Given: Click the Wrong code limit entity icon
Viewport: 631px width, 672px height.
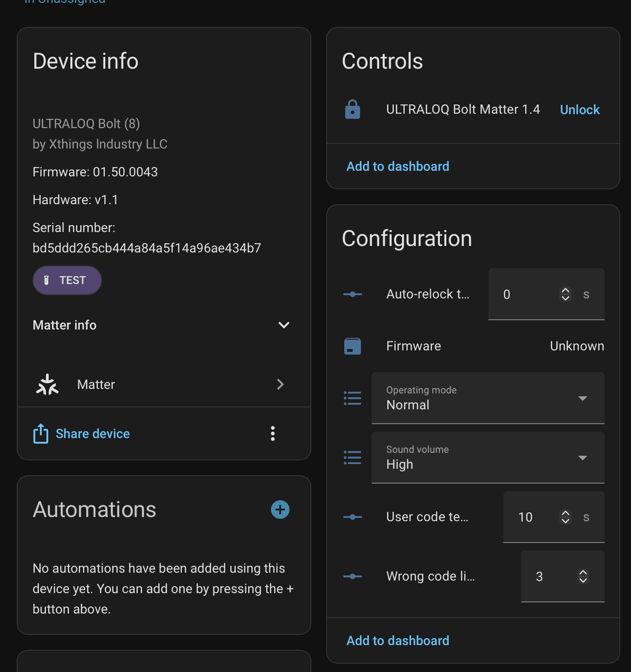Looking at the screenshot, I should click(352, 576).
